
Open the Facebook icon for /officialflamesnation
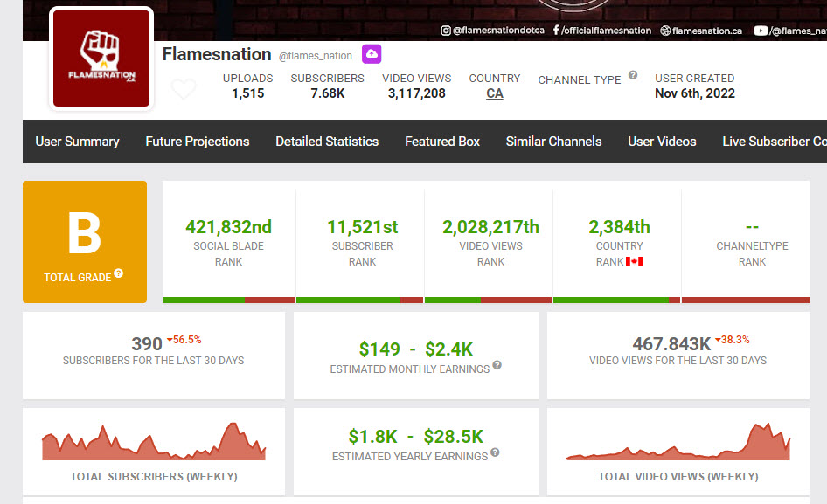click(556, 30)
